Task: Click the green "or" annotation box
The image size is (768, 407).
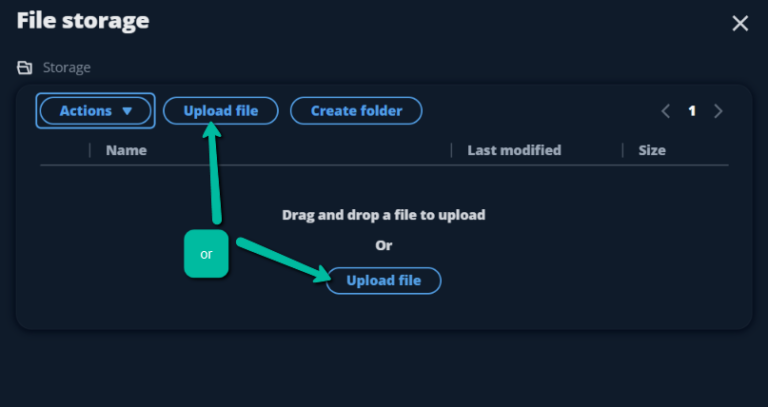Action: [206, 254]
